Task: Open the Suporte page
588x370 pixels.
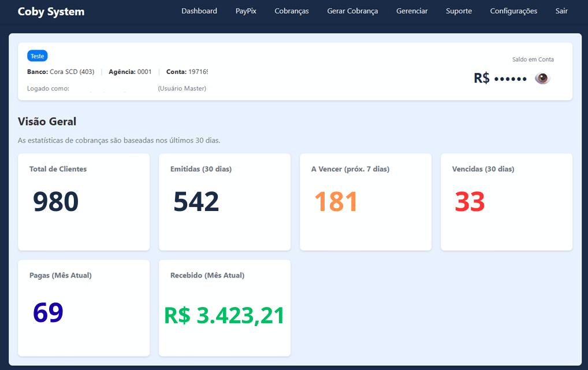Action: [x=459, y=10]
